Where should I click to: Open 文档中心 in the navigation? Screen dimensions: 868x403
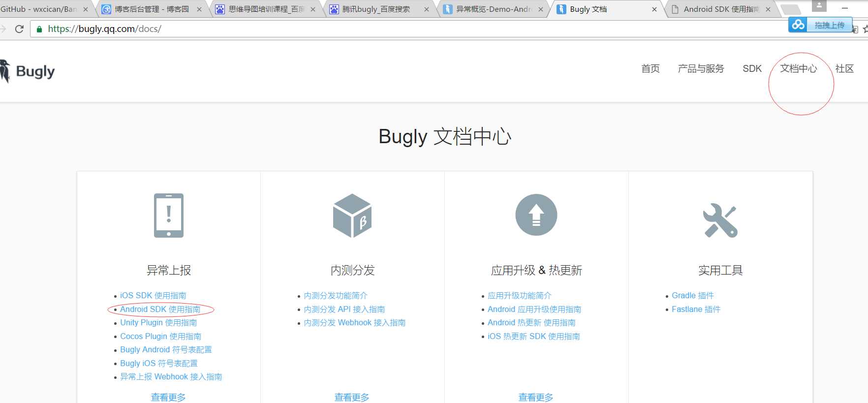799,68
